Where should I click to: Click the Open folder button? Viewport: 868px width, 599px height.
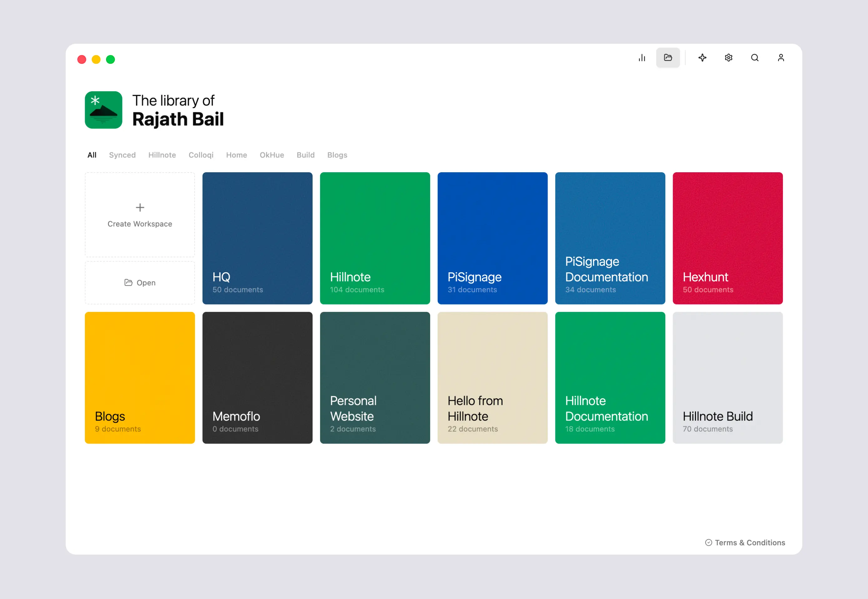pos(140,283)
